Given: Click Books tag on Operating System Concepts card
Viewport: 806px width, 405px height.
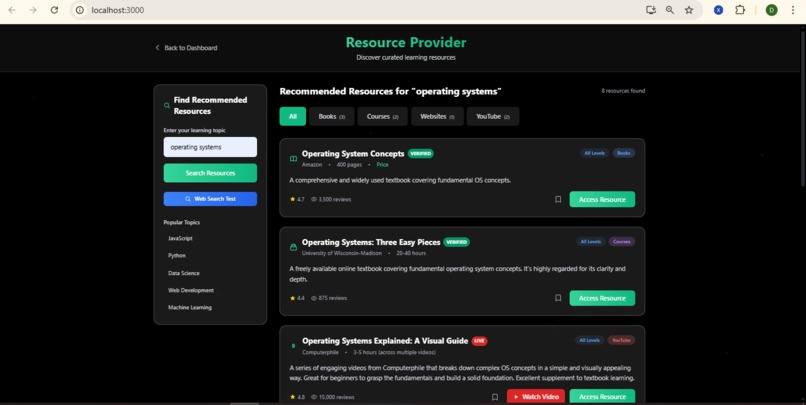Looking at the screenshot, I should point(624,153).
